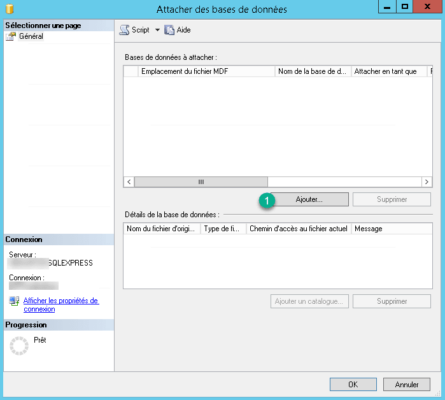Screen dimensions: 445x400
Task: Close the attach databases dialog
Action: 427,7
